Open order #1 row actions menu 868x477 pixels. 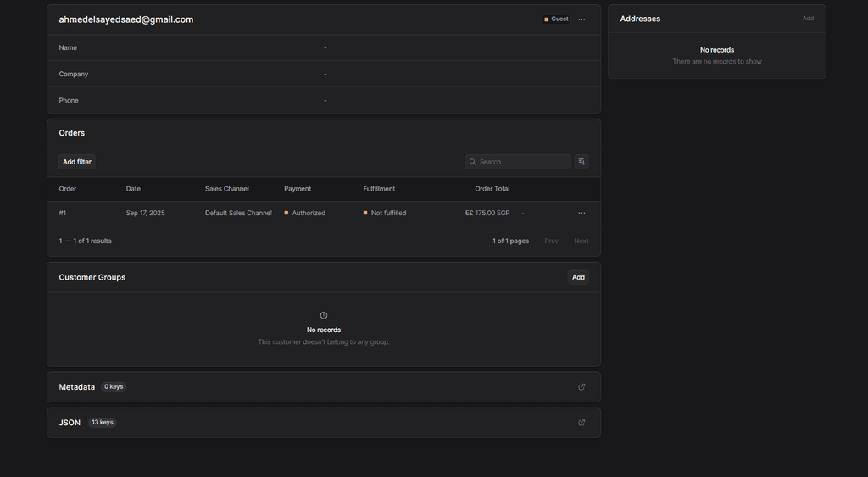tap(581, 213)
